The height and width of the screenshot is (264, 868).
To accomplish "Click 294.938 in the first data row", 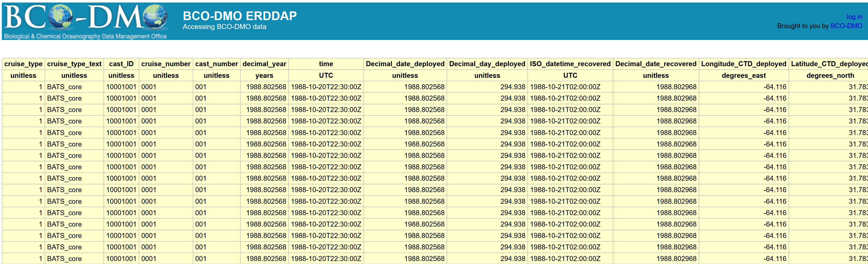I will pos(513,87).
